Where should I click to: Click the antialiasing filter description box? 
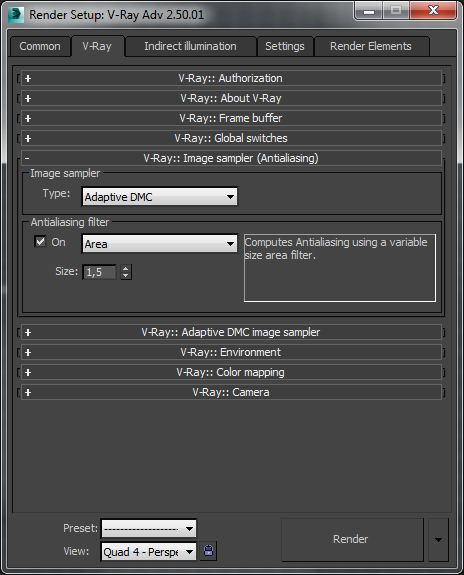point(340,268)
